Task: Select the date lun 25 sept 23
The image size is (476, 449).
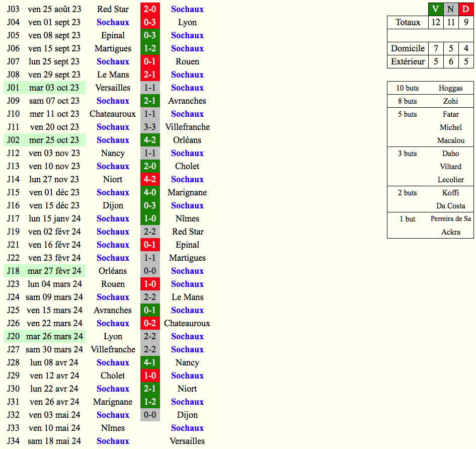Action: (x=54, y=62)
